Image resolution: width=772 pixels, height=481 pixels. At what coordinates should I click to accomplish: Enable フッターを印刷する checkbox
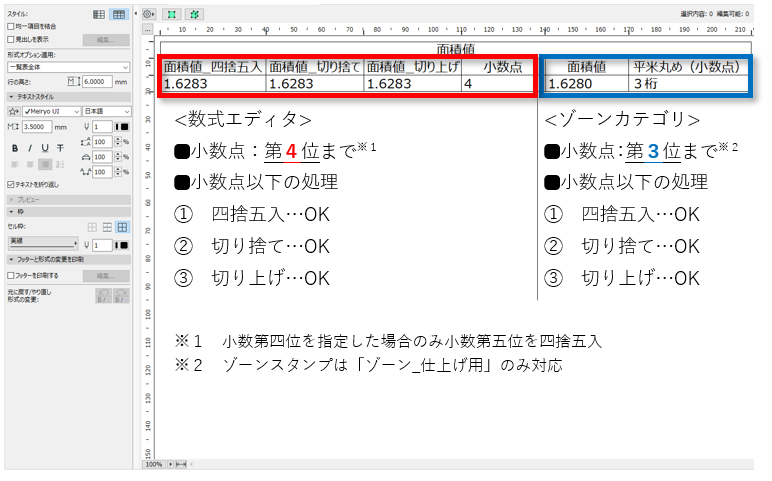[x=11, y=276]
